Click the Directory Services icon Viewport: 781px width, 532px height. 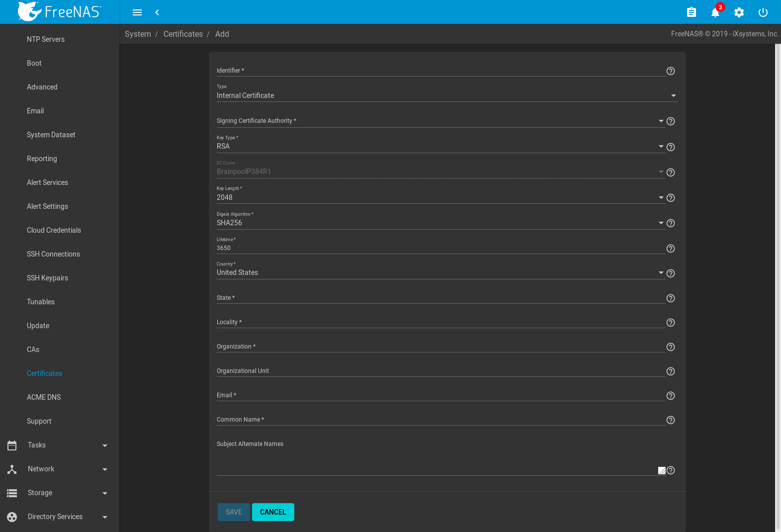coord(12,517)
